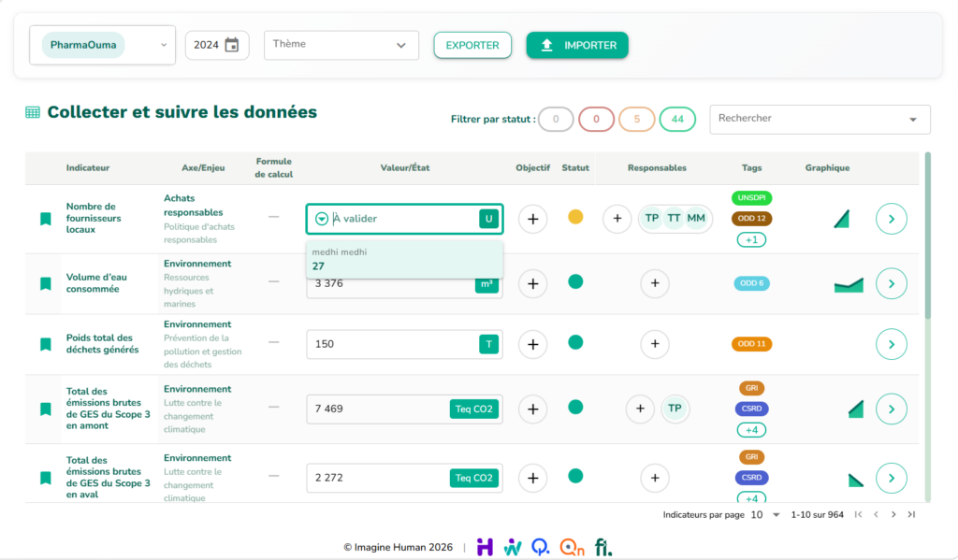958x560 pixels.
Task: Click the À valider value field
Action: pyautogui.click(x=404, y=219)
